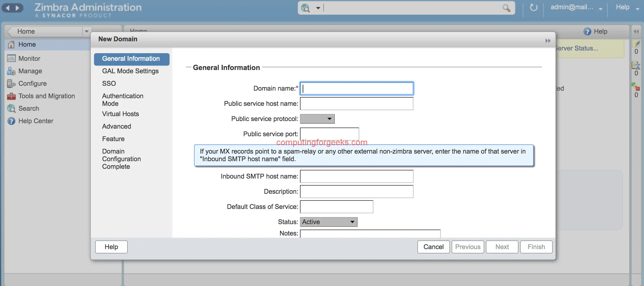Go back with the left navigation arrow

point(8,8)
